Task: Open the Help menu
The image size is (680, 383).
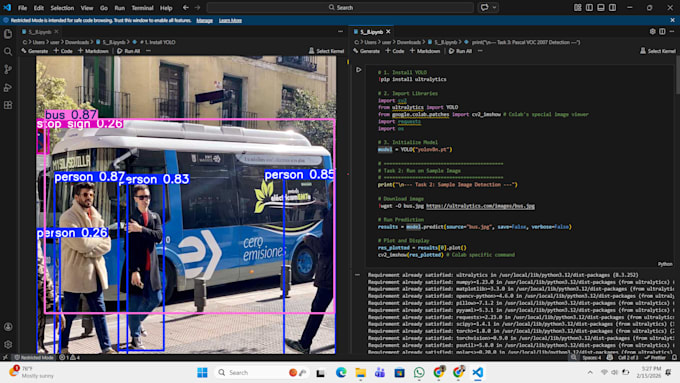Action: coord(166,8)
